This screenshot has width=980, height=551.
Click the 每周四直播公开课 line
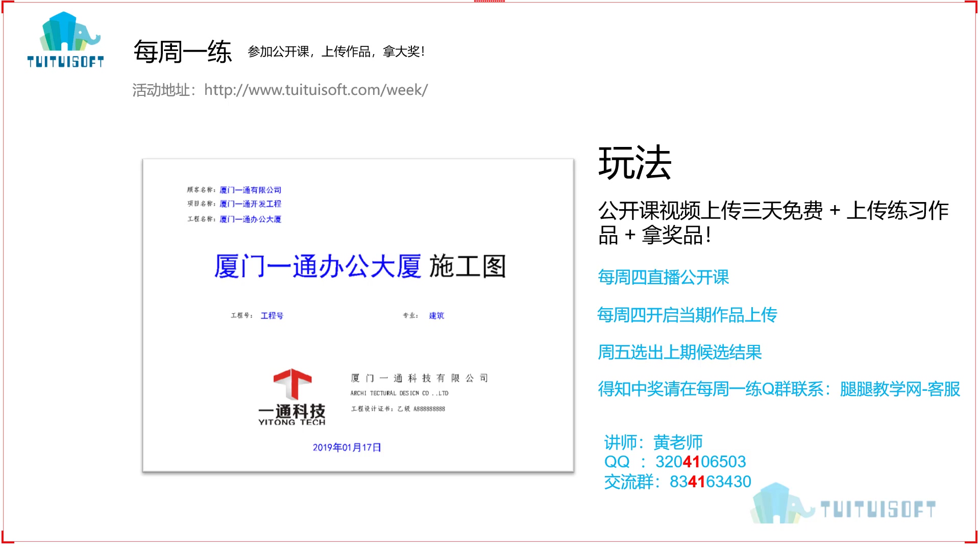pyautogui.click(x=663, y=278)
